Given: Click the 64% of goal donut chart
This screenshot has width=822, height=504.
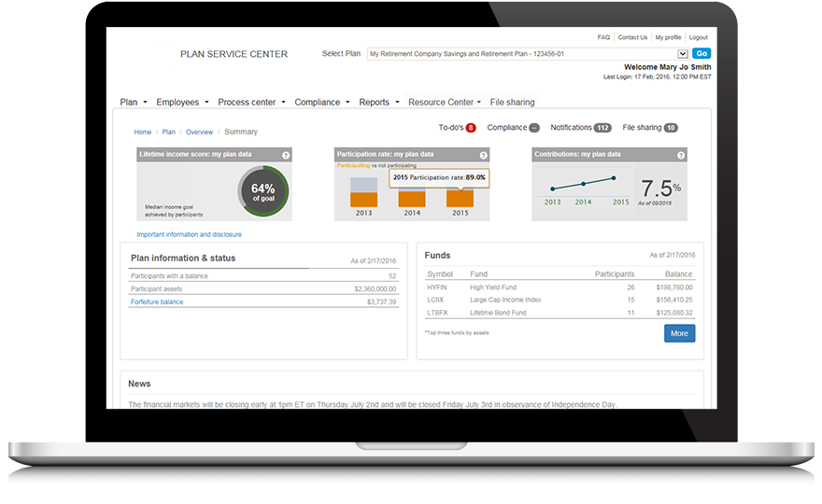Looking at the screenshot, I should tap(262, 191).
